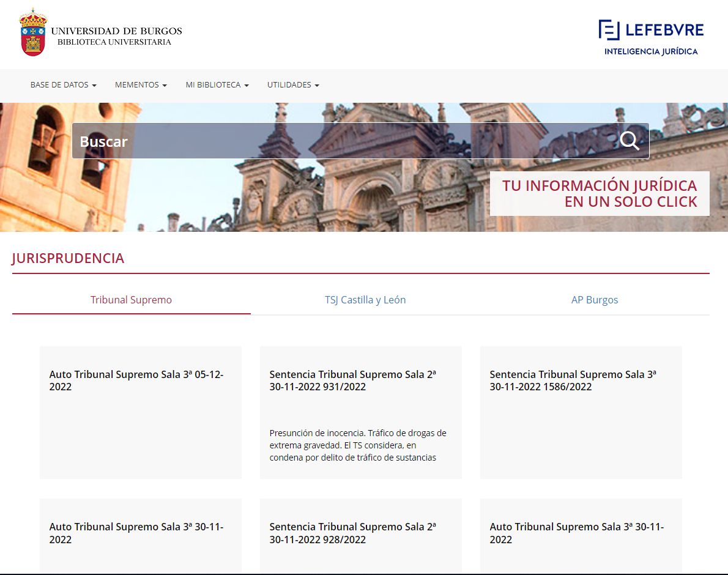Expand the Mi Biblioteca dropdown
The height and width of the screenshot is (575, 728).
(217, 85)
